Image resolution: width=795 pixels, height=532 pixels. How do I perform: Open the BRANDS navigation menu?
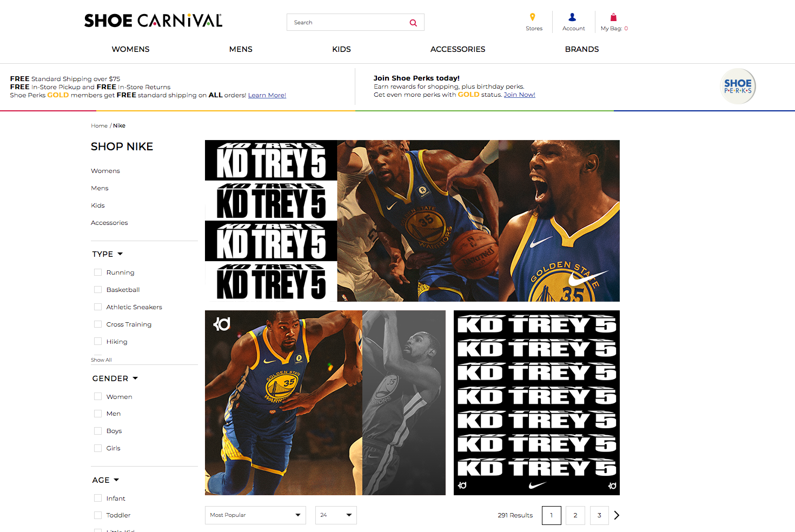[x=582, y=49]
